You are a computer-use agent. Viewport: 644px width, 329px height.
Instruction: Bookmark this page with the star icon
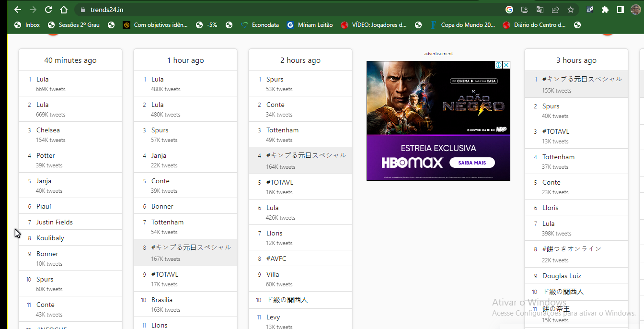[x=571, y=10]
